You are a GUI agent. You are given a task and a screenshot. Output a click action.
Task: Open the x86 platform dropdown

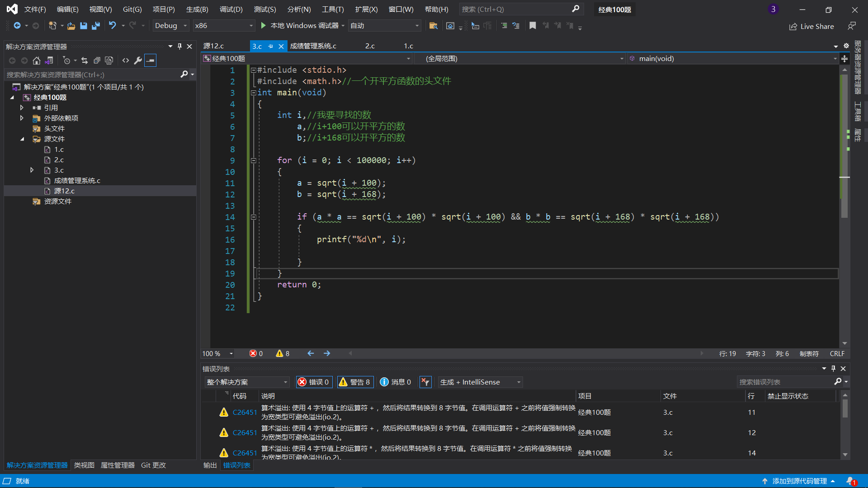[x=224, y=26]
